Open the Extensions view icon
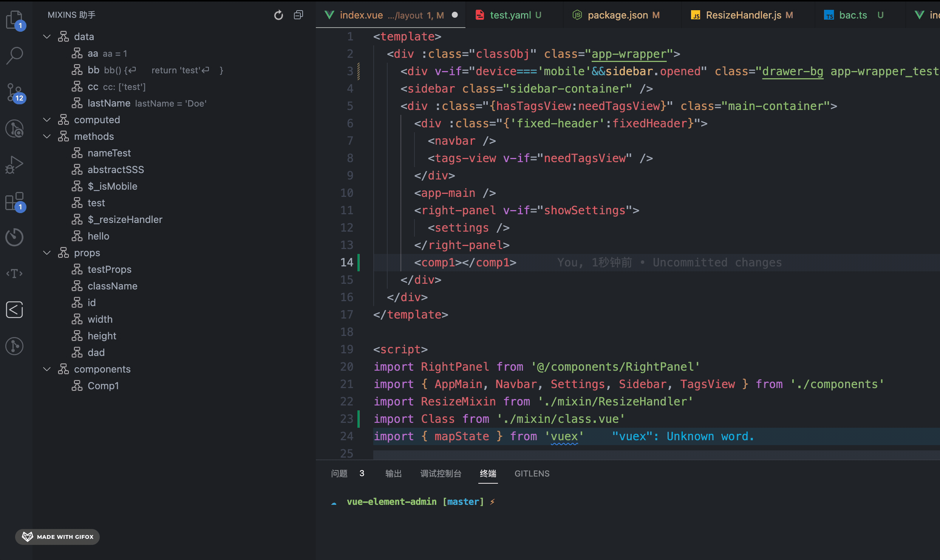 (x=14, y=201)
